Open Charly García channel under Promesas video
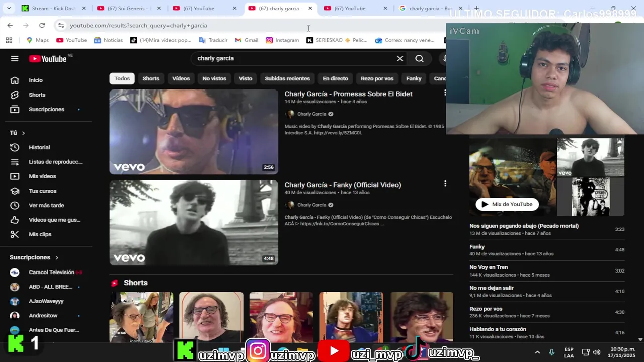The width and height of the screenshot is (644, 362). click(x=311, y=114)
